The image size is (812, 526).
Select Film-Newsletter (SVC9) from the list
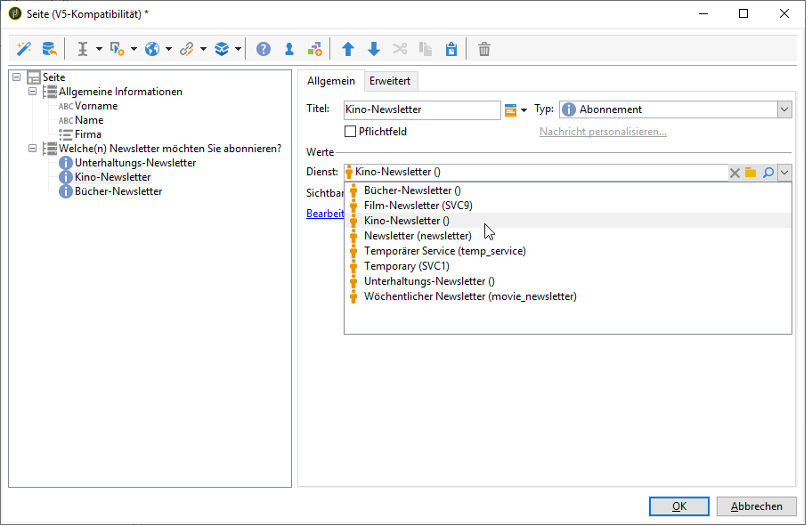coord(418,206)
